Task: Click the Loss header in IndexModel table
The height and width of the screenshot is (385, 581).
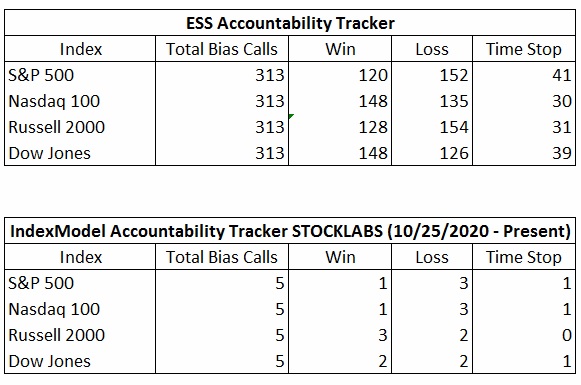Action: pyautogui.click(x=432, y=257)
